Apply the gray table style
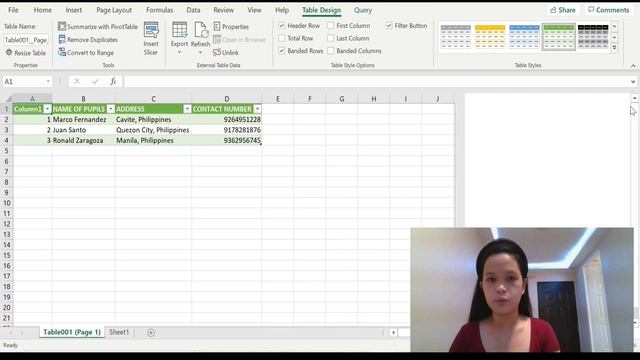This screenshot has width=640, height=360. (x=456, y=37)
